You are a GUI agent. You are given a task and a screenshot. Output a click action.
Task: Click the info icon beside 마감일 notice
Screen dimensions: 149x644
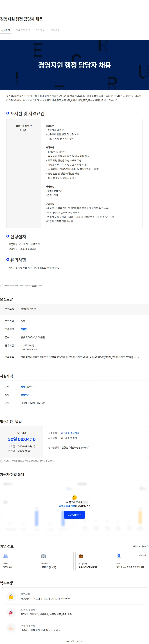click(x=2, y=461)
